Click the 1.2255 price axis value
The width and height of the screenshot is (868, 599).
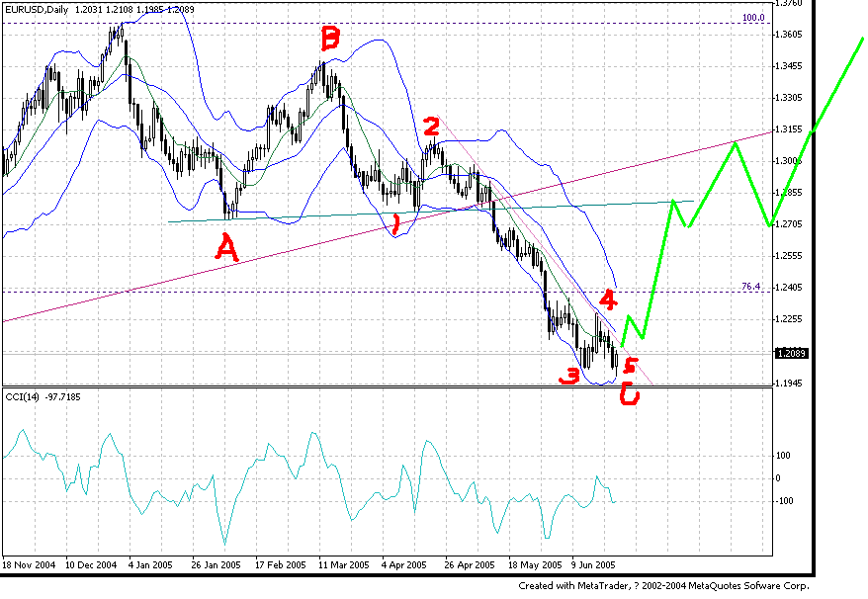[790, 319]
